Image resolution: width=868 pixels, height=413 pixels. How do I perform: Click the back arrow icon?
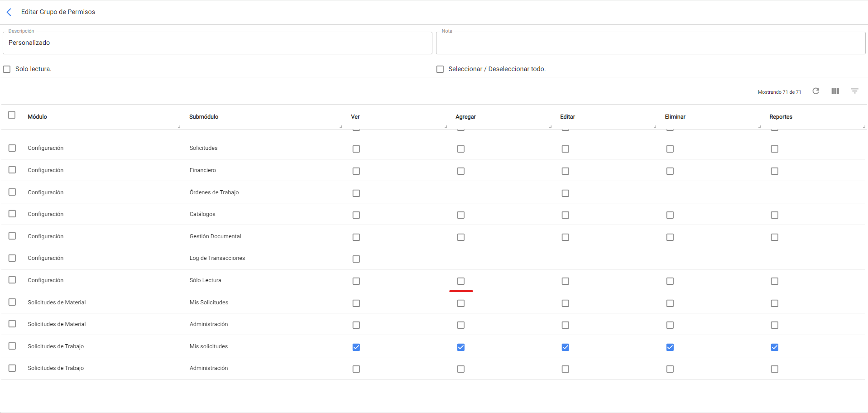pos(9,12)
